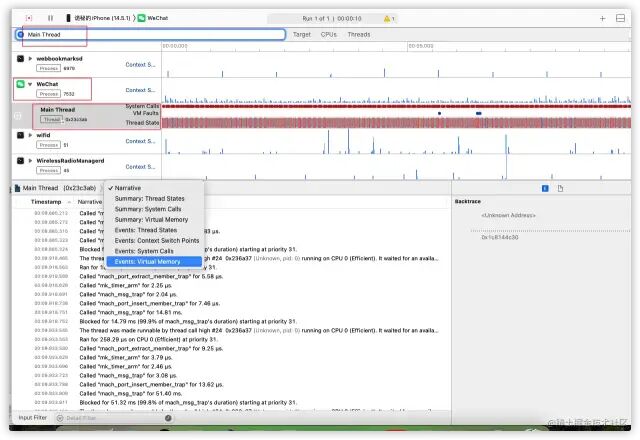The height and width of the screenshot is (440, 640).
Task: Click the Process badge under webbookmarksd
Action: point(49,69)
